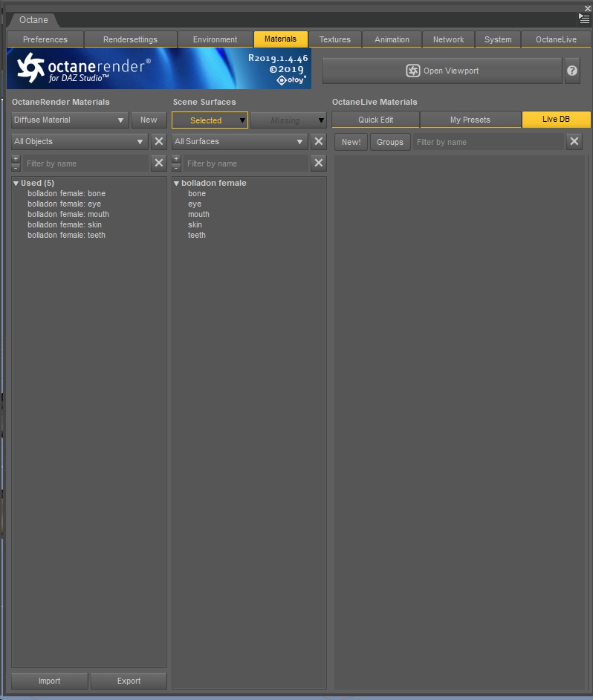Click the Groups button

pos(390,142)
